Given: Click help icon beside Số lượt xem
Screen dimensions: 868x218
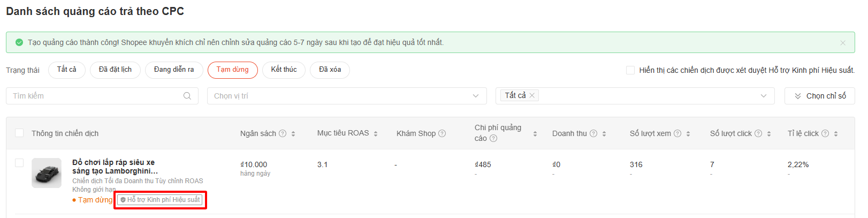Looking at the screenshot, I should (677, 133).
